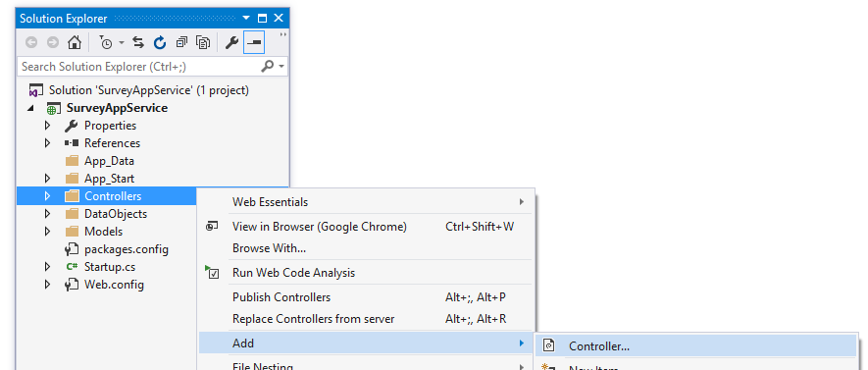This screenshot has height=370, width=868.
Task: Select the packages.config file
Action: point(127,249)
